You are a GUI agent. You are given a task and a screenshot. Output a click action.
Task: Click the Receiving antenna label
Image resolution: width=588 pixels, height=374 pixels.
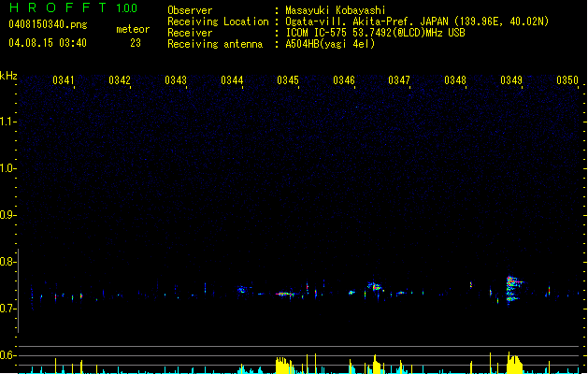point(215,44)
